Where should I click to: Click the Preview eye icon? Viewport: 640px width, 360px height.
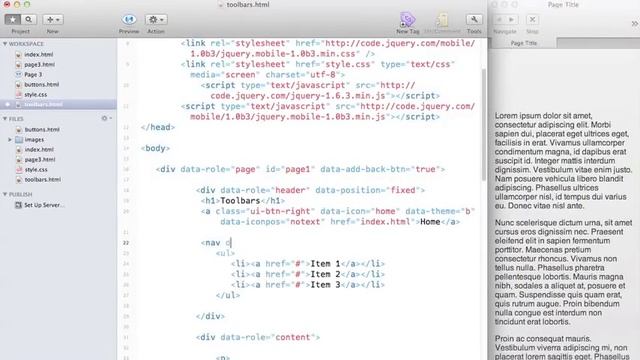coord(129,19)
